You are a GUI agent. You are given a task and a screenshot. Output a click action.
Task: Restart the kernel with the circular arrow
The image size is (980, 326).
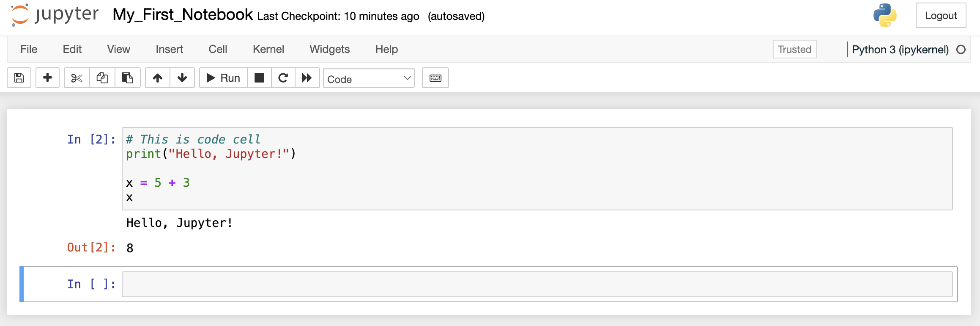click(x=283, y=78)
